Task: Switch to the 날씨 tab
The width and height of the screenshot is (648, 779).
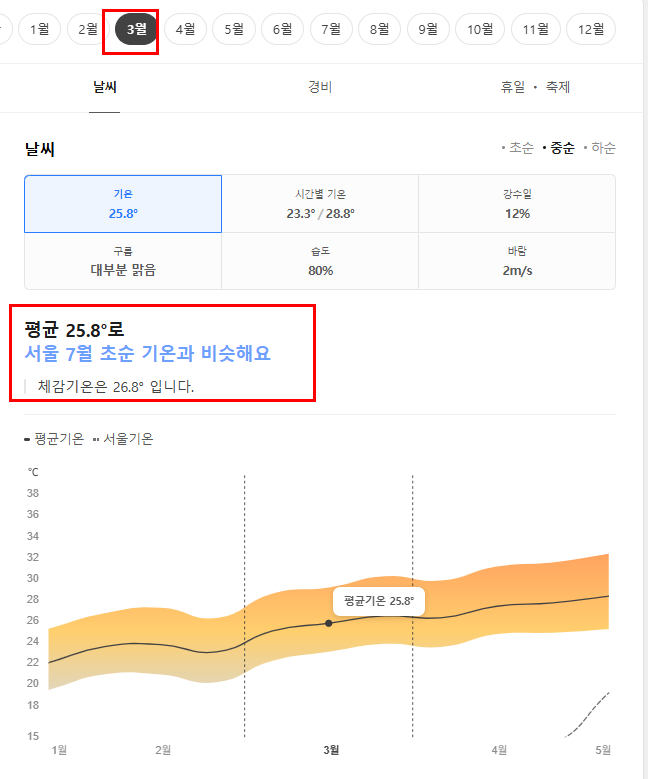Action: point(104,87)
